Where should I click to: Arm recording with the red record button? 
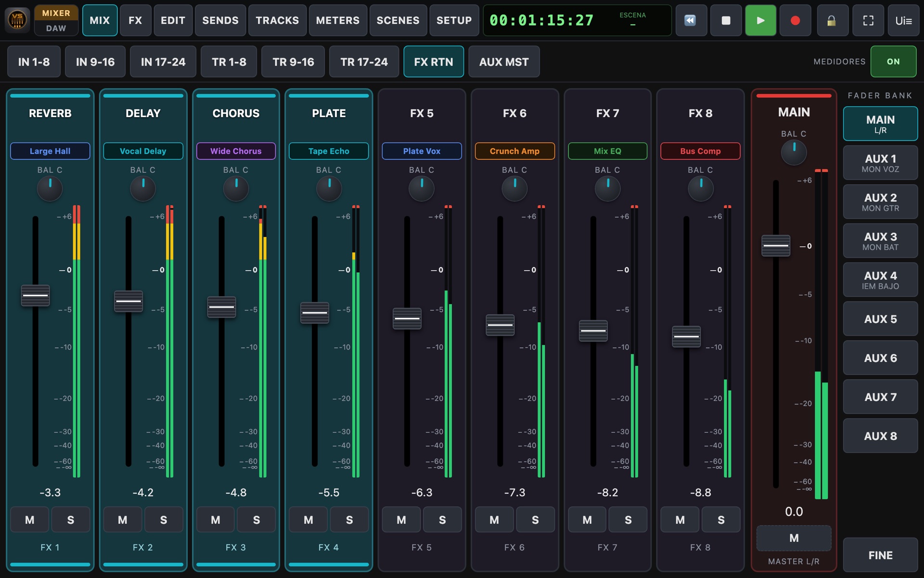(x=795, y=20)
